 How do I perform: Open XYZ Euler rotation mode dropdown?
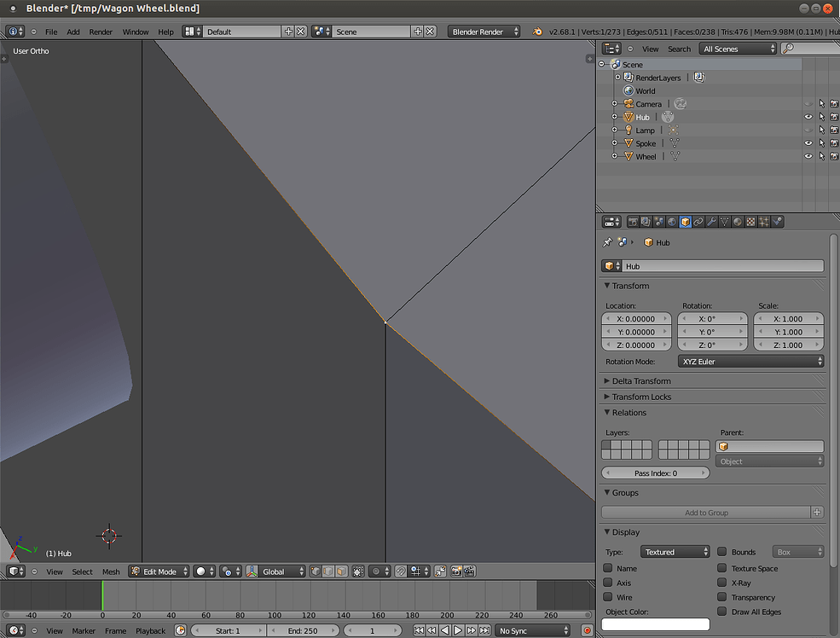(x=751, y=362)
